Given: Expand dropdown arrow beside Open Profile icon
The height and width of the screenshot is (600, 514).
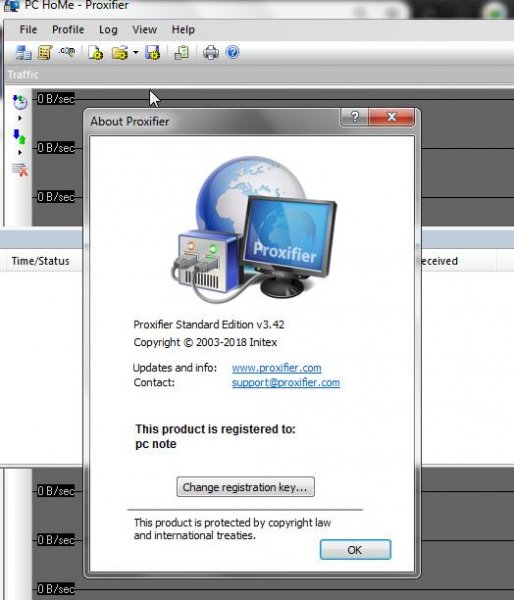Looking at the screenshot, I should [135, 52].
